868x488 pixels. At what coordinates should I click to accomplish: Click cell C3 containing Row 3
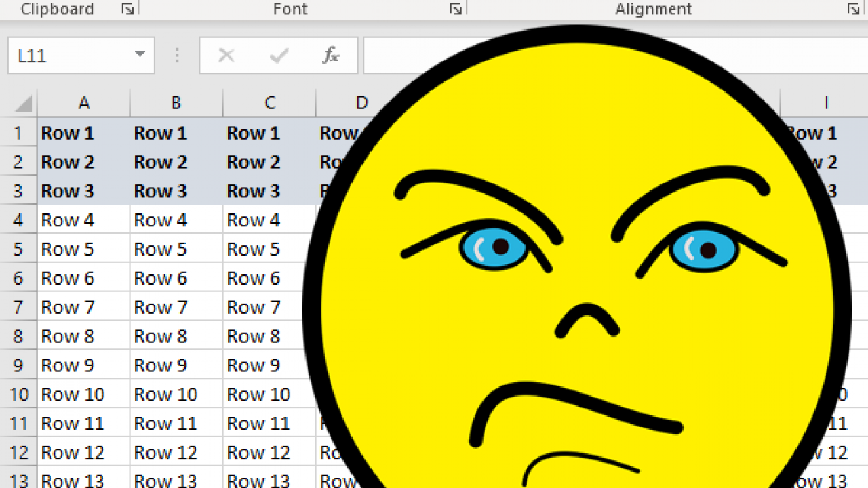tap(269, 191)
